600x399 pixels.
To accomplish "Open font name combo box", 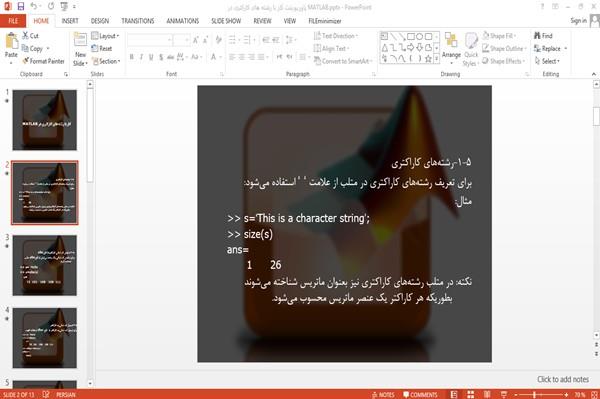I will coord(150,39).
